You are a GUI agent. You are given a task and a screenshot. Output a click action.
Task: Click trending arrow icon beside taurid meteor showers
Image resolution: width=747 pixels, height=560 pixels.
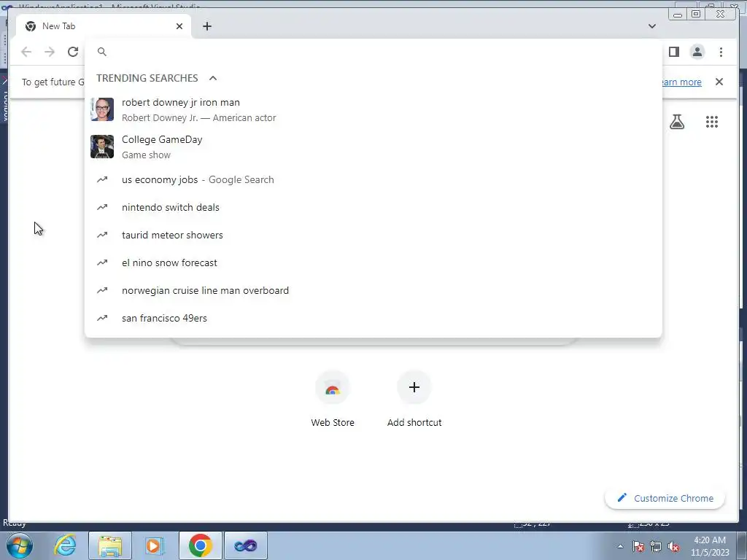[x=102, y=235]
